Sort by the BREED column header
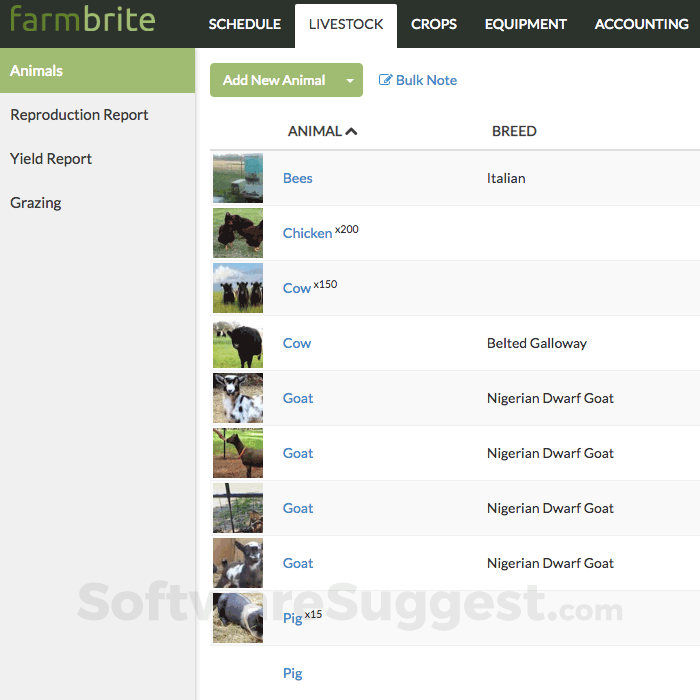 514,131
